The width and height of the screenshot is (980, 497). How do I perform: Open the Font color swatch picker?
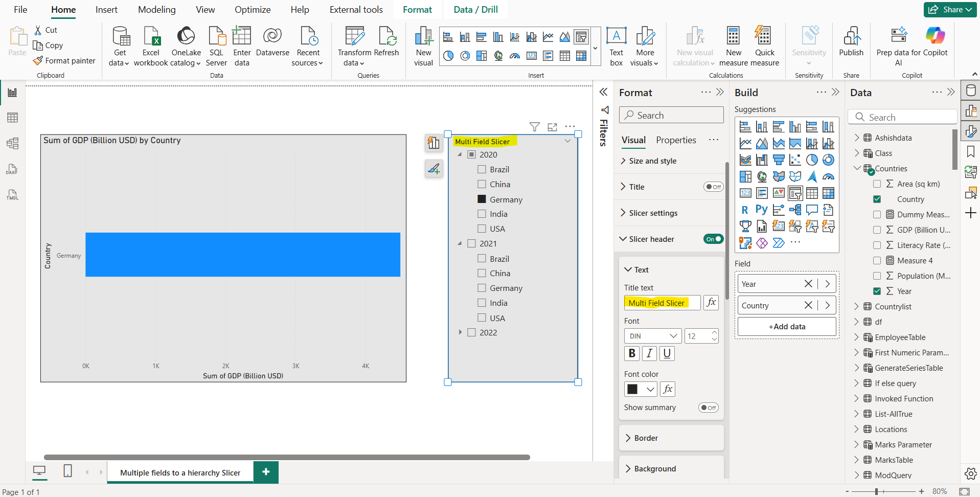(x=641, y=389)
